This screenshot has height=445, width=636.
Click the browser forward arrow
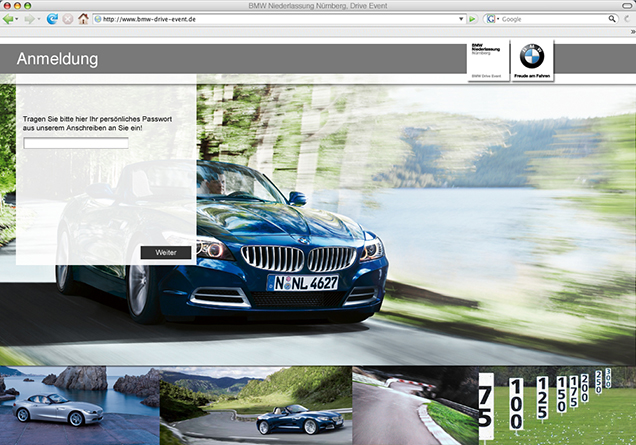(29, 19)
